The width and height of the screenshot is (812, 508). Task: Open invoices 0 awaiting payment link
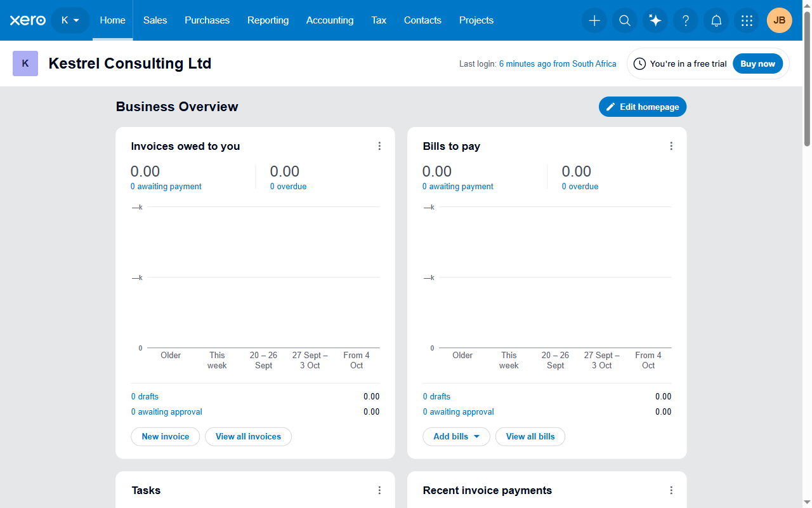click(166, 187)
